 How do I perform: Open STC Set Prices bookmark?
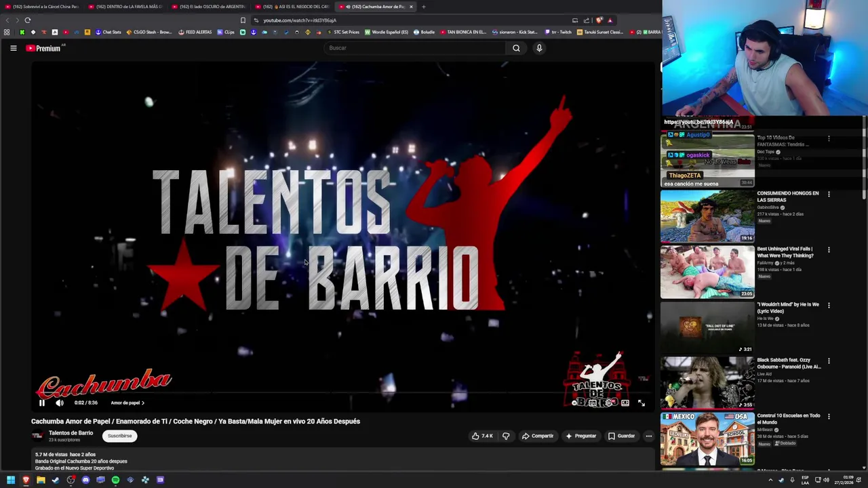pyautogui.click(x=342, y=32)
